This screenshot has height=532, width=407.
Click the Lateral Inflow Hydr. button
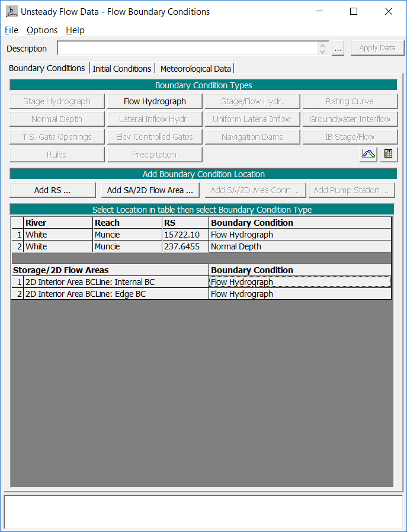tap(155, 119)
